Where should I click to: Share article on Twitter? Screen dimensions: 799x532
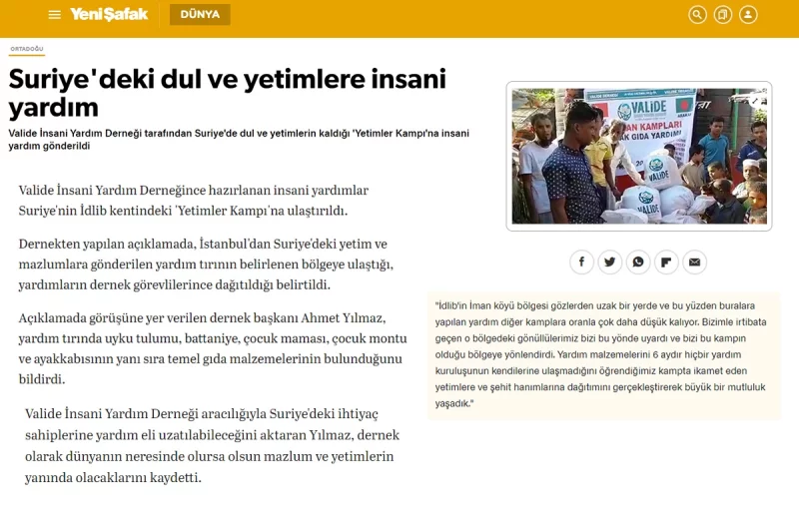(x=610, y=262)
